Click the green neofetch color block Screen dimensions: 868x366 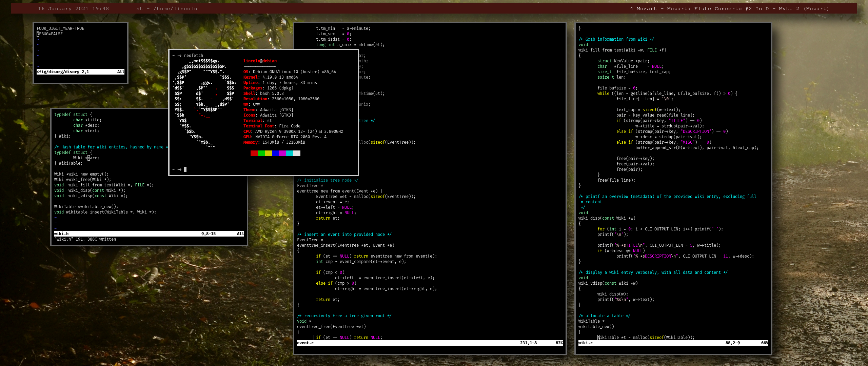tap(261, 153)
